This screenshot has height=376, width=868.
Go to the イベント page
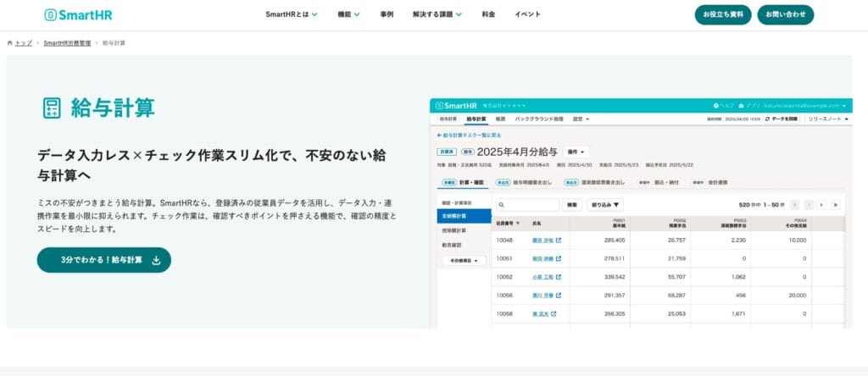527,14
